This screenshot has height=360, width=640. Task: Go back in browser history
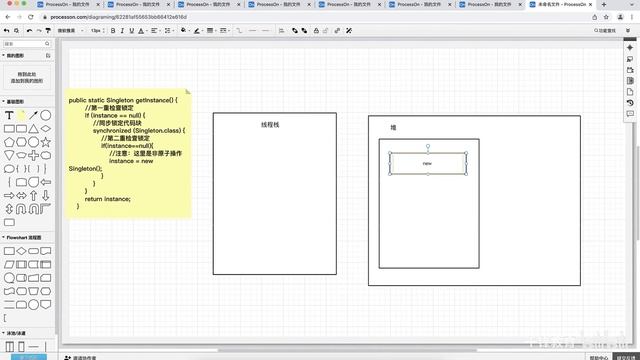(x=8, y=17)
